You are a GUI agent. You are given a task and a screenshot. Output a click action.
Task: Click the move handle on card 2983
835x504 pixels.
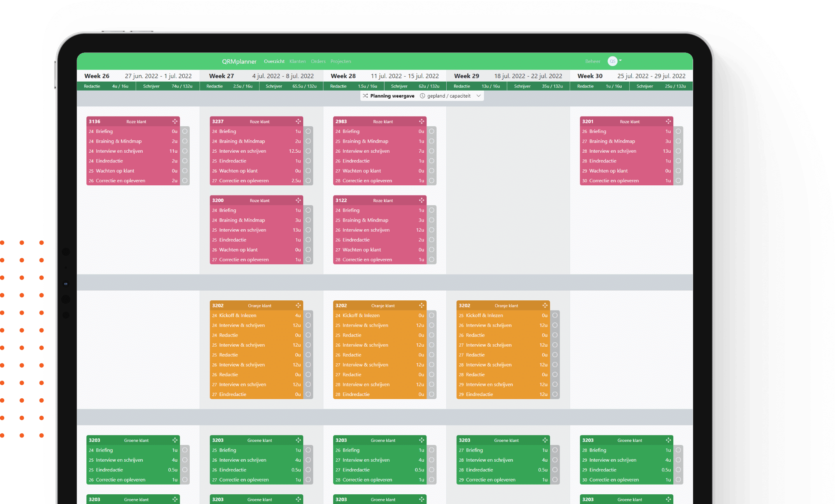(x=421, y=122)
